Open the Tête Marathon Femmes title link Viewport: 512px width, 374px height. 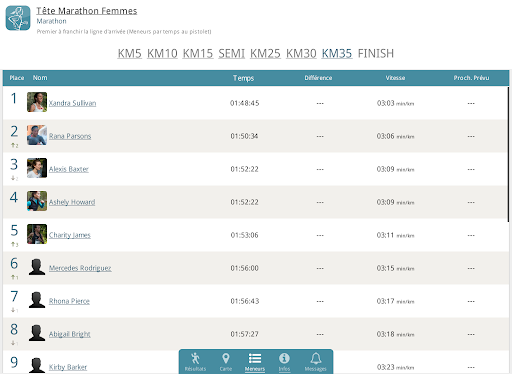87,11
